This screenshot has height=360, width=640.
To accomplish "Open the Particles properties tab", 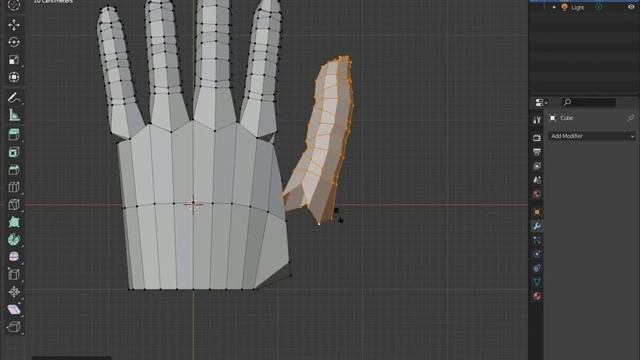I will [x=537, y=240].
